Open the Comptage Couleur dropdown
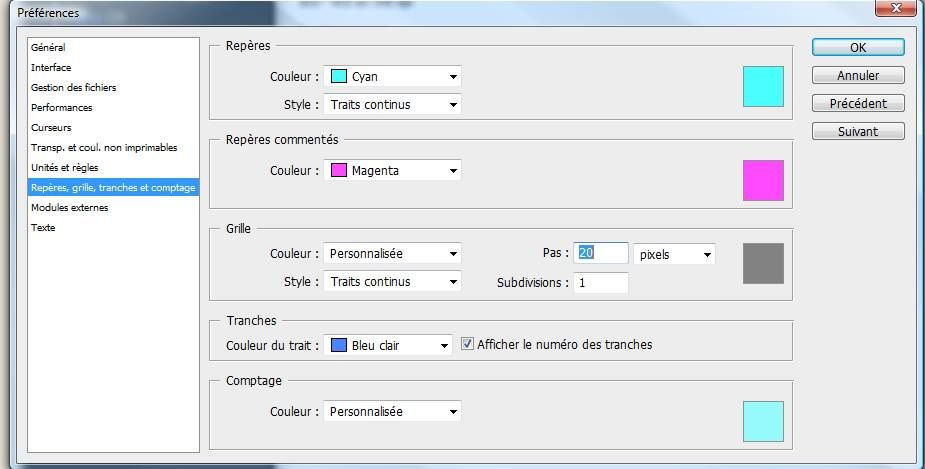Screen dimensions: 925x469 [392, 411]
